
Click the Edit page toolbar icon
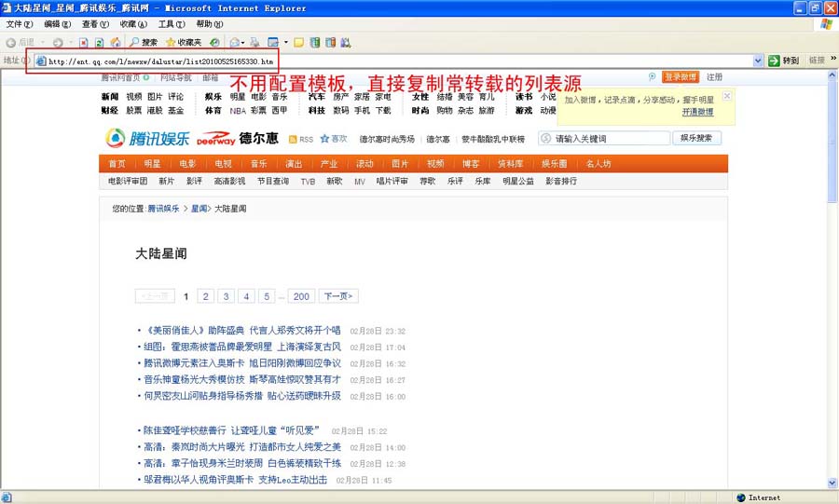click(x=273, y=42)
